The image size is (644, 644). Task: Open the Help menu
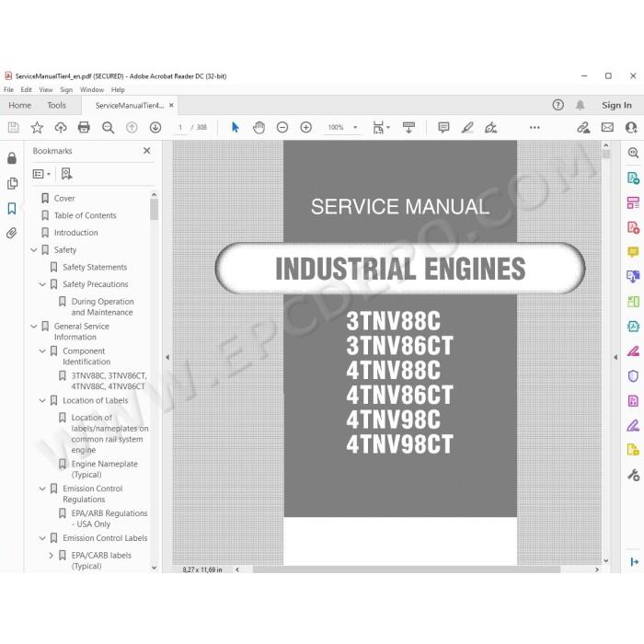pos(118,89)
